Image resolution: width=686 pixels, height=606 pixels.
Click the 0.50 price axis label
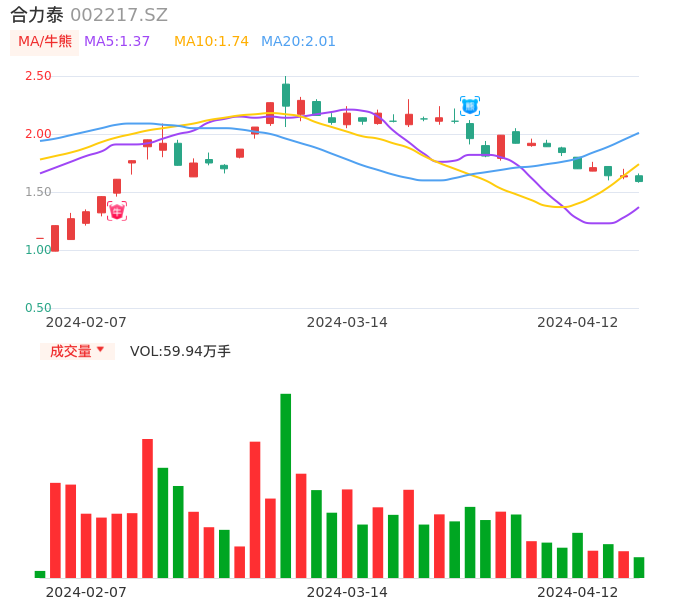(x=38, y=308)
